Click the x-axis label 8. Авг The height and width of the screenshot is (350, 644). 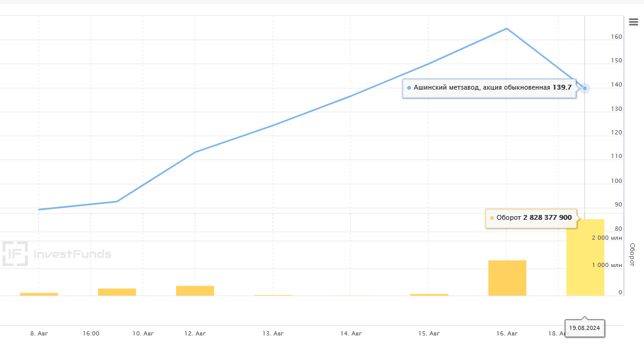point(39,334)
